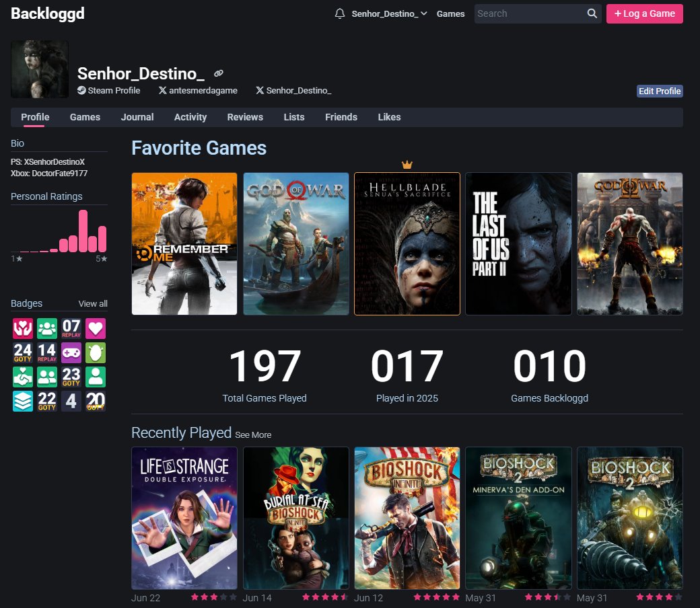Open Life is Strange Double Exposure cover
This screenshot has width=700, height=608.
tap(184, 518)
